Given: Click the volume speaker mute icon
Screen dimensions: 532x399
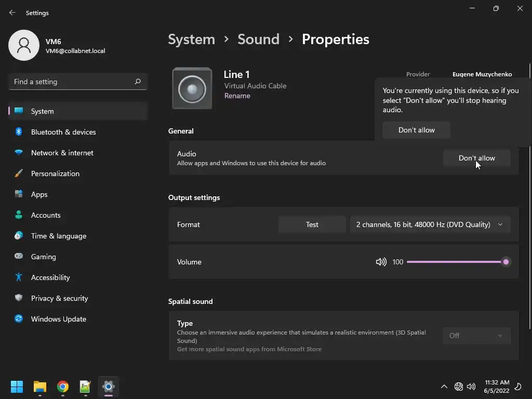Looking at the screenshot, I should (x=381, y=262).
